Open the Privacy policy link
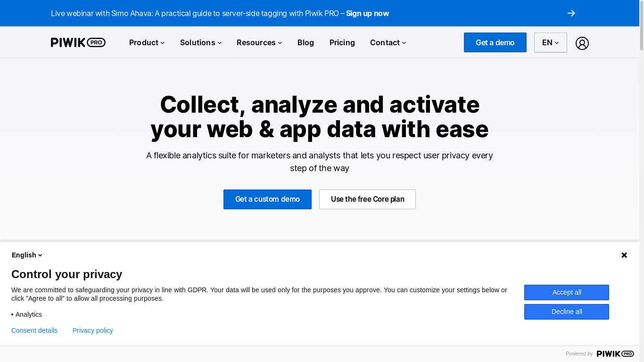The height and width of the screenshot is (362, 644). tap(93, 330)
